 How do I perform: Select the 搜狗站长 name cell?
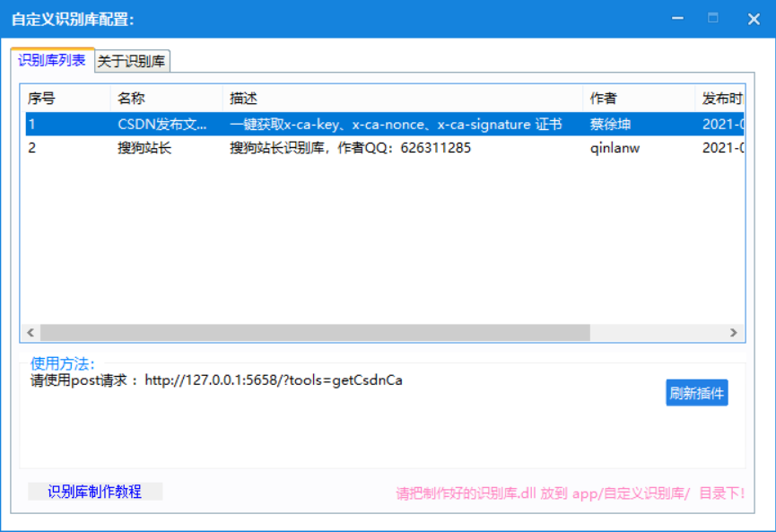[144, 148]
